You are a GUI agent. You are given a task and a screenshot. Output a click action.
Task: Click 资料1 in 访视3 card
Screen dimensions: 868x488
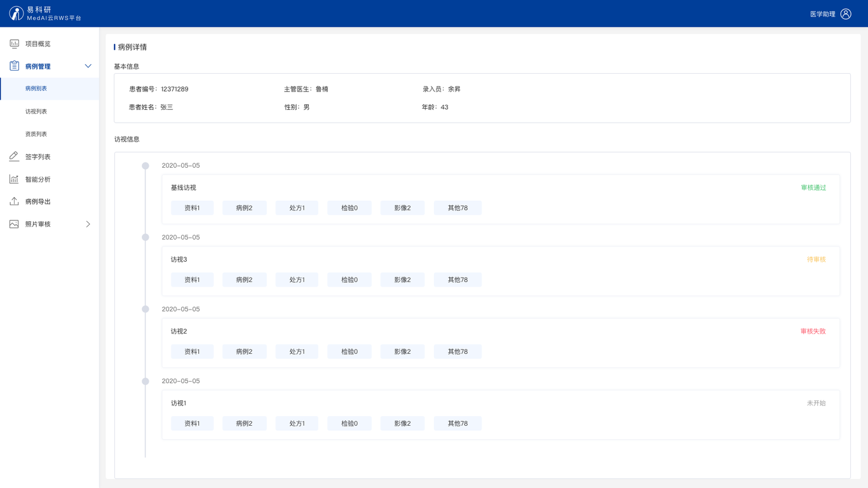(192, 280)
